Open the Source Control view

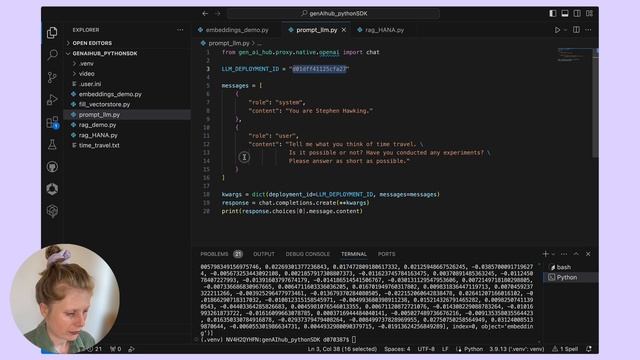pyautogui.click(x=52, y=77)
